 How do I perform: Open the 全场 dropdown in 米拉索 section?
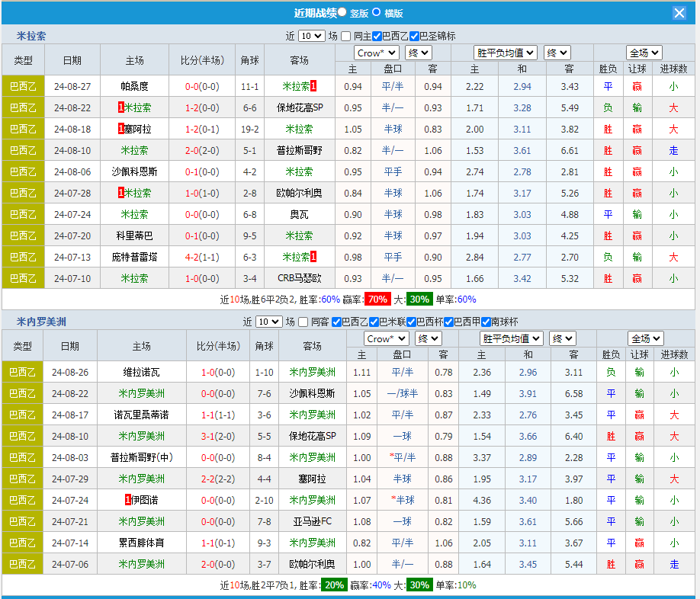coord(644,53)
